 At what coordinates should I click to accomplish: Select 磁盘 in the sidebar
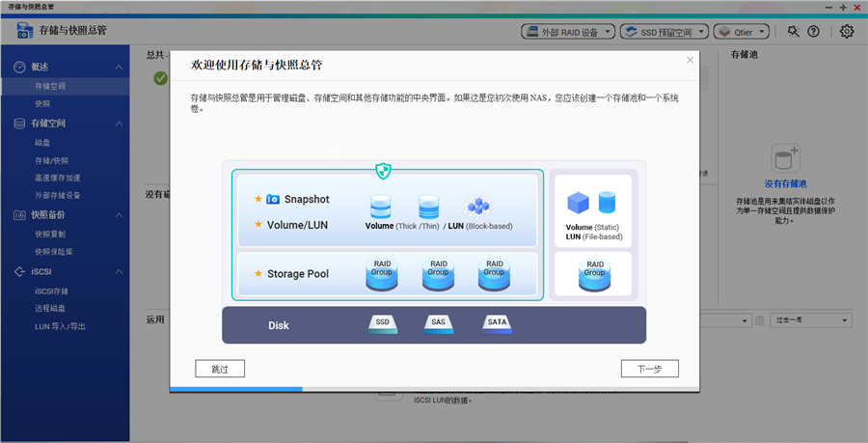(43, 143)
